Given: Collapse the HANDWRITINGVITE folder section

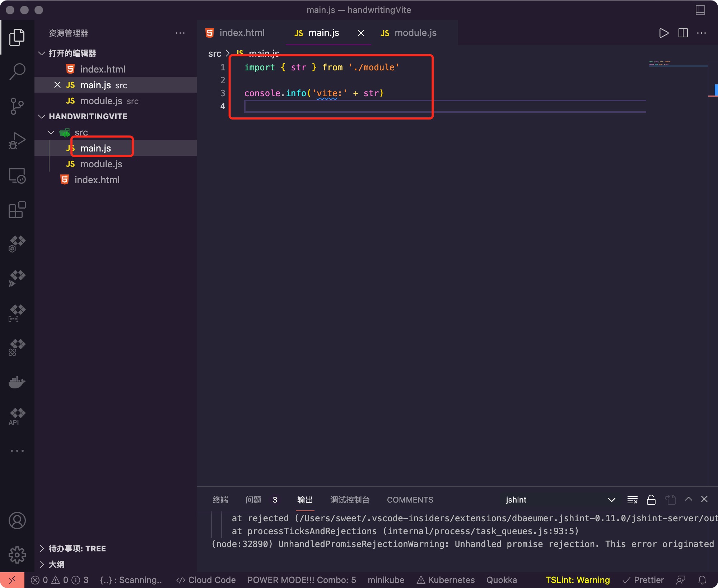Looking at the screenshot, I should pyautogui.click(x=42, y=116).
